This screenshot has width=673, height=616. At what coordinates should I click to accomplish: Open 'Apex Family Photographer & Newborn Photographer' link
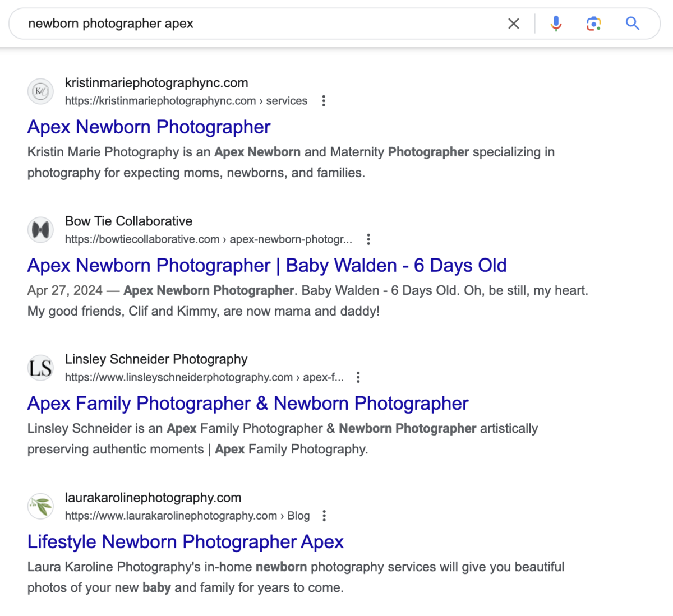point(248,404)
